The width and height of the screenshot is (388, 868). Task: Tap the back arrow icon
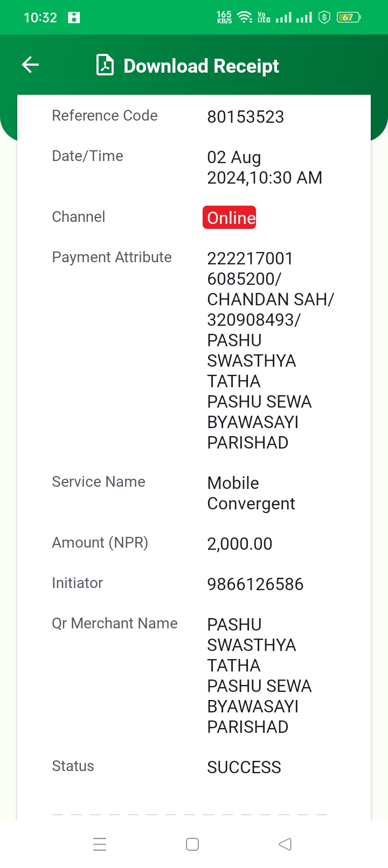coord(30,65)
